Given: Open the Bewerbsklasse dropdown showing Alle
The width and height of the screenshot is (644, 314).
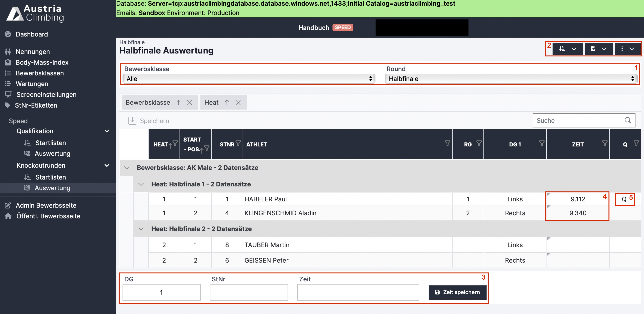Looking at the screenshot, I should click(x=248, y=79).
